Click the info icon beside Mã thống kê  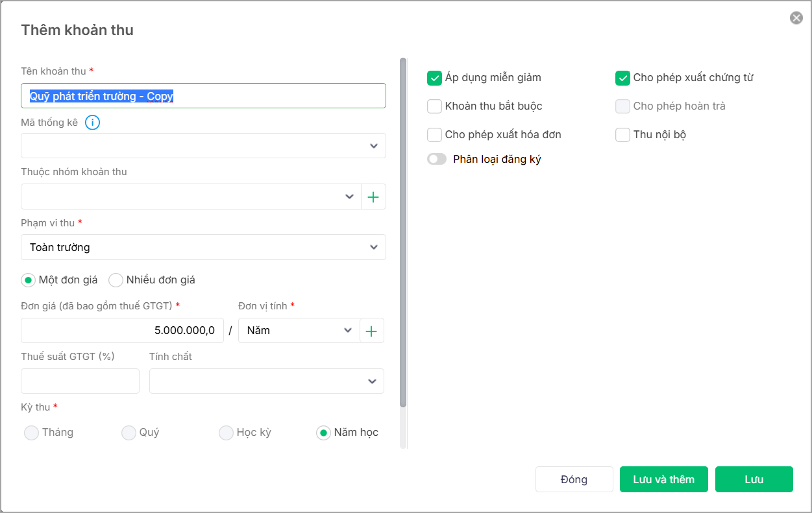point(93,122)
